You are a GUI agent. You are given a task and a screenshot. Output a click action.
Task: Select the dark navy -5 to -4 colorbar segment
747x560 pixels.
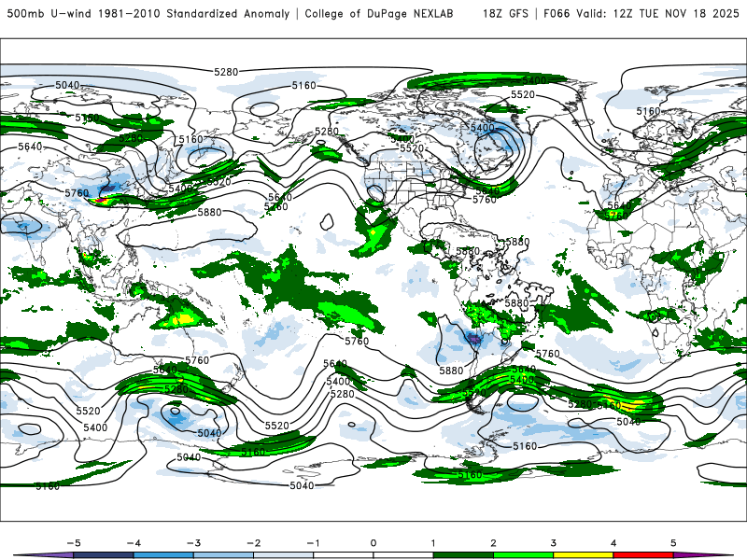coord(104,555)
